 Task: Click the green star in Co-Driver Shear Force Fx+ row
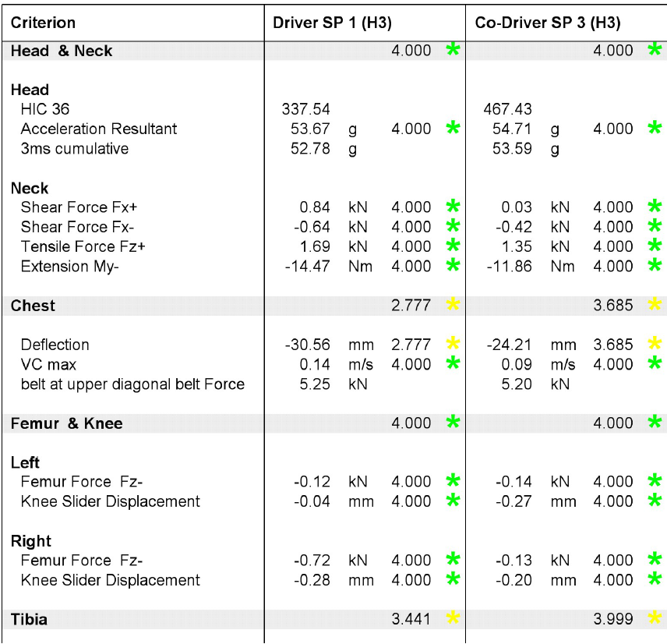(x=655, y=207)
